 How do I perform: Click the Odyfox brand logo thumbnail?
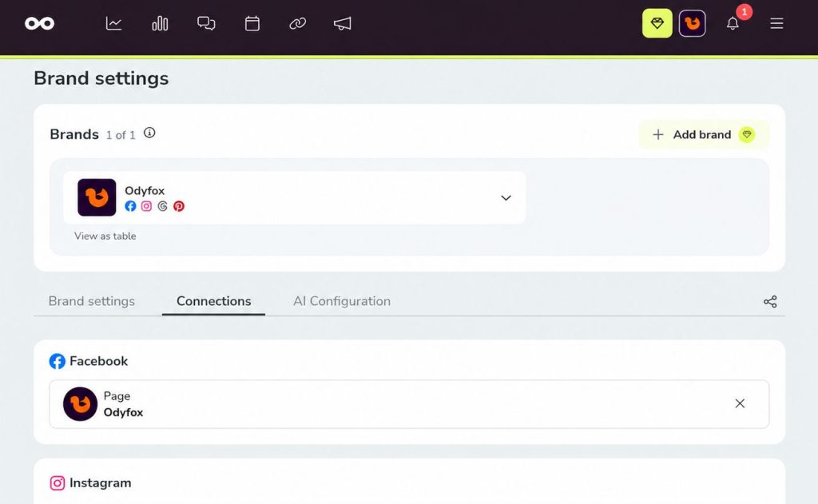(x=97, y=197)
